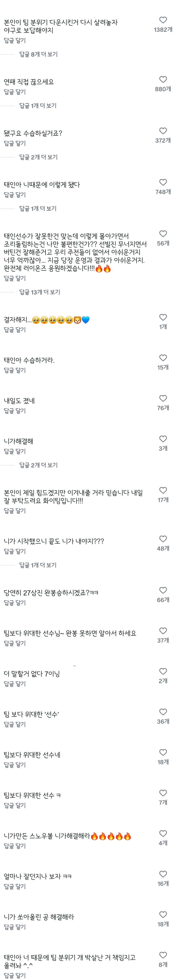
Task: Toggle like on '결자해지...' comment
Action: click(163, 317)
